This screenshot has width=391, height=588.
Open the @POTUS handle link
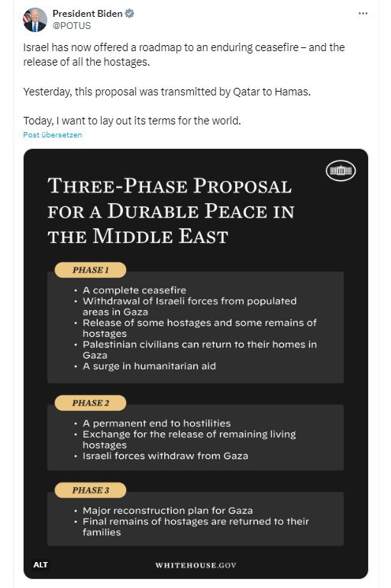click(x=72, y=25)
